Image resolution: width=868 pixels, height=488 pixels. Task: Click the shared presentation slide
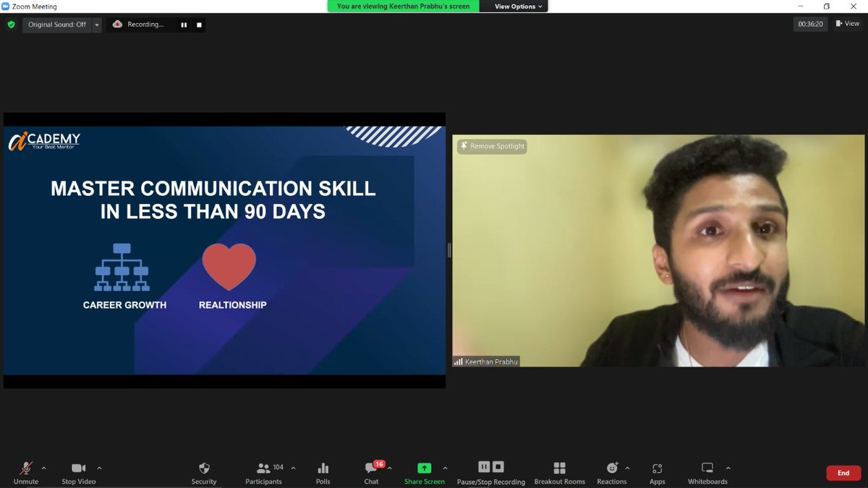(224, 250)
